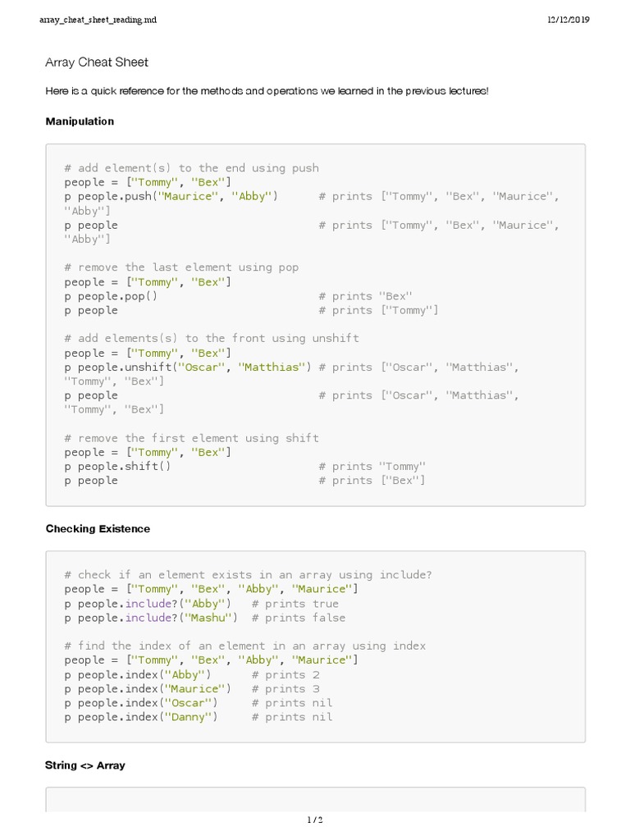Click the 'remove the first element' comment
Image resolution: width=630 pixels, height=840 pixels.
pos(192,438)
